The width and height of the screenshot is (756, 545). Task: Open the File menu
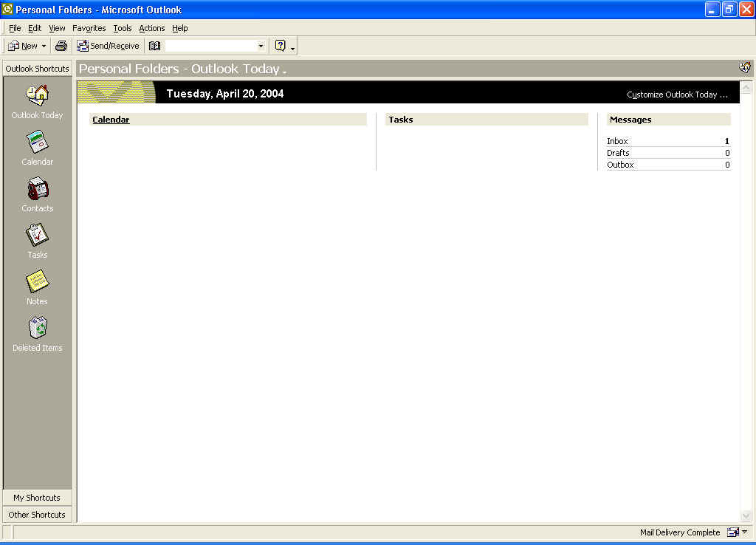(x=15, y=28)
